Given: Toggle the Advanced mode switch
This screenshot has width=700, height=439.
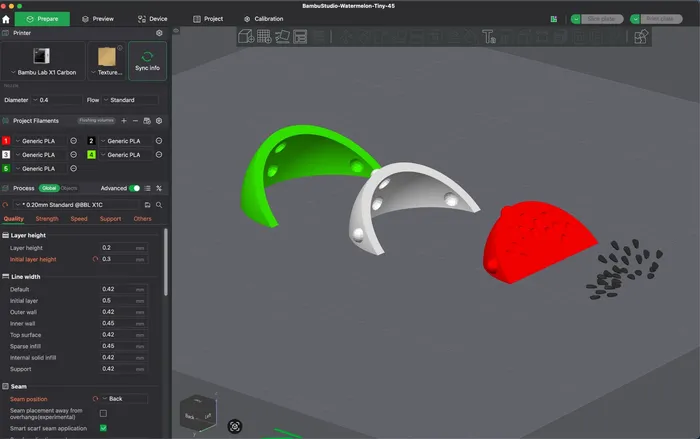Looking at the screenshot, I should click(135, 188).
